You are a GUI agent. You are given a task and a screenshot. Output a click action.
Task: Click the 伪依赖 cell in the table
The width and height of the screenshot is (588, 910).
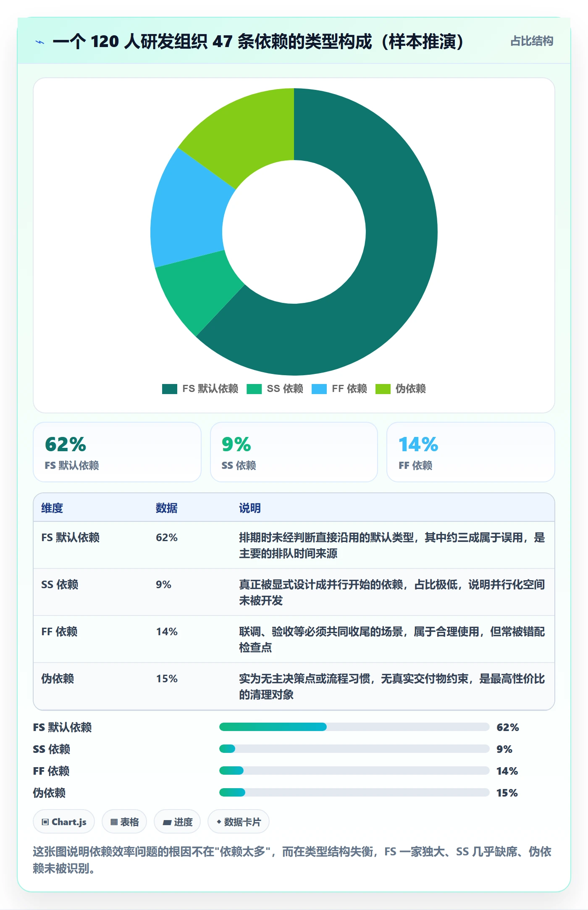(58, 679)
